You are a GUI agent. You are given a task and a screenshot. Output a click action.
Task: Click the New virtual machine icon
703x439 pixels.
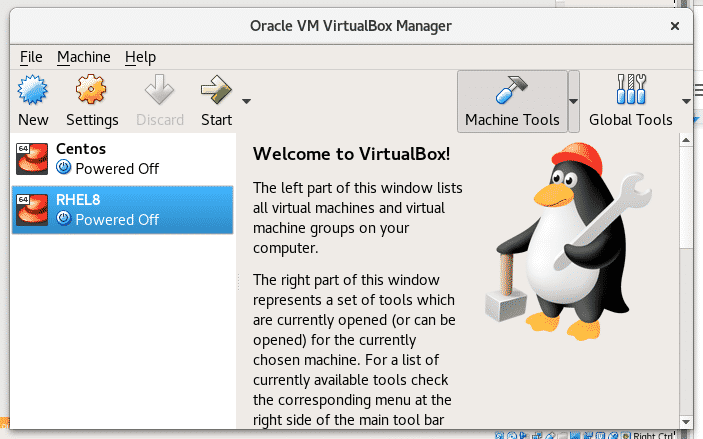(x=33, y=90)
